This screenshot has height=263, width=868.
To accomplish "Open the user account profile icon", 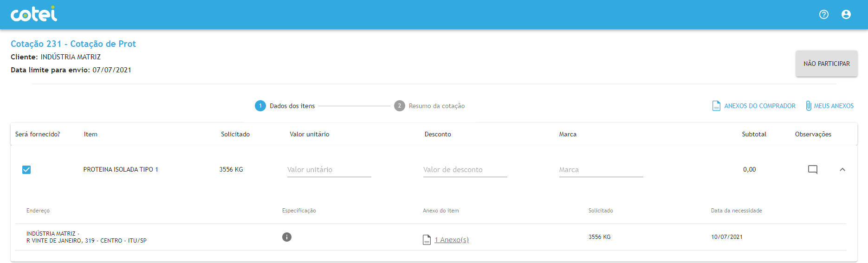I will pyautogui.click(x=846, y=14).
